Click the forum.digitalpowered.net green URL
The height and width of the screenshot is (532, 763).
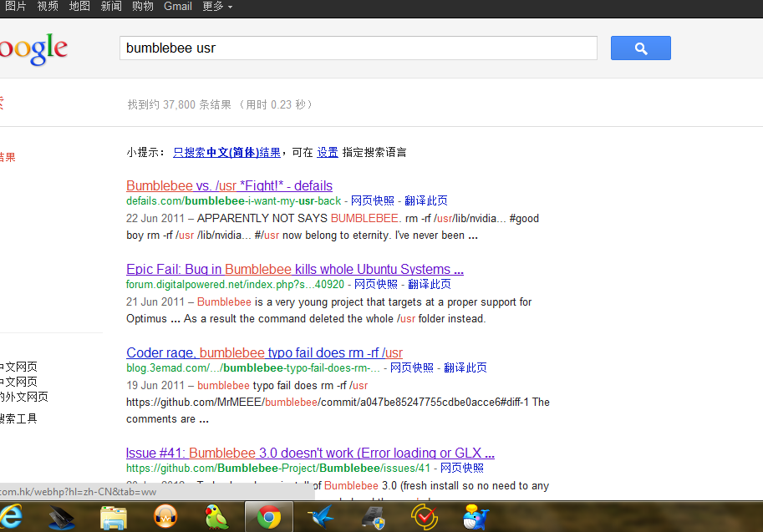[235, 285]
